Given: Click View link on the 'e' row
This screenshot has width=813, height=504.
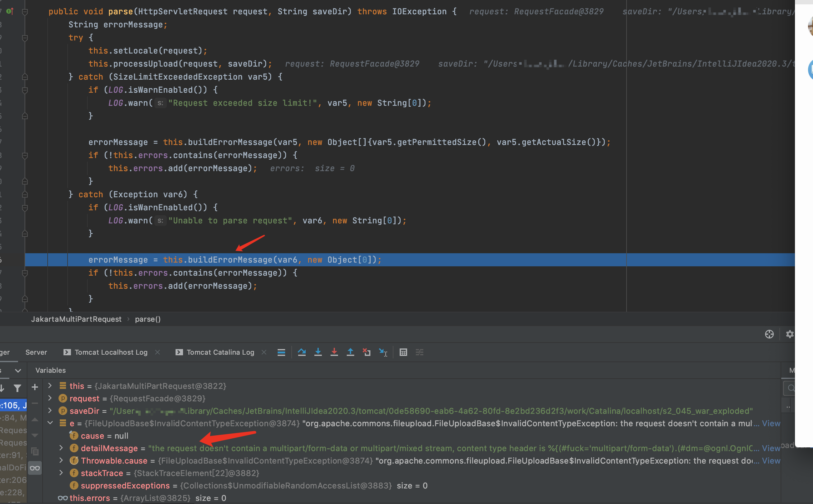Looking at the screenshot, I should click(771, 423).
